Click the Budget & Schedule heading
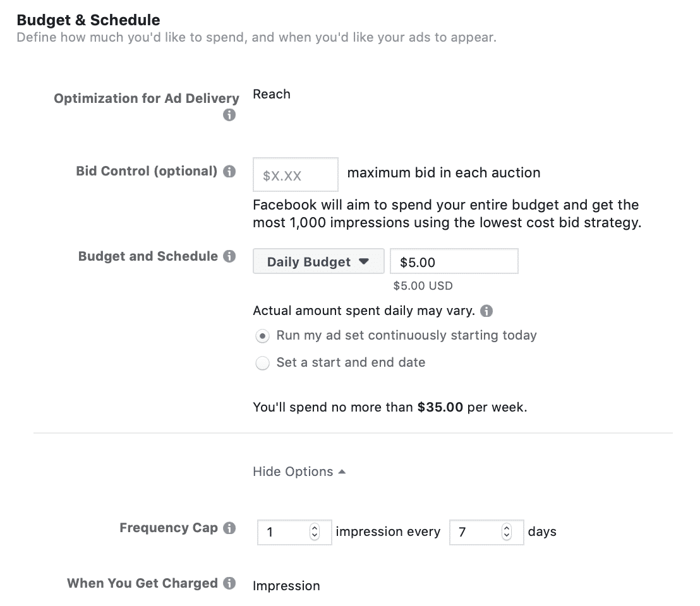 (88, 20)
